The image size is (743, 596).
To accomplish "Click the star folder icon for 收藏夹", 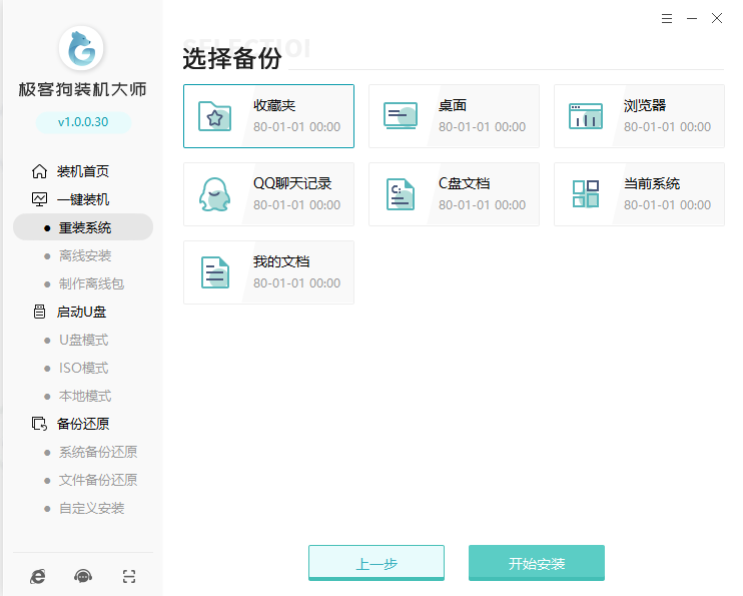I will coord(214,116).
